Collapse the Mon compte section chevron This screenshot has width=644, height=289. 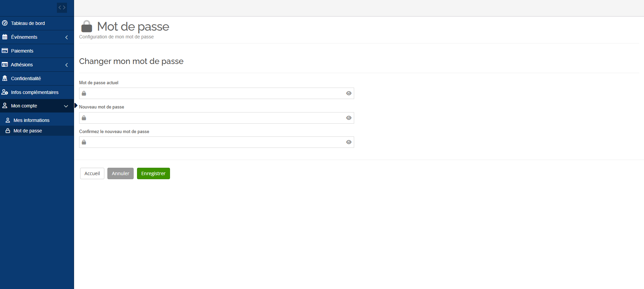pos(66,106)
